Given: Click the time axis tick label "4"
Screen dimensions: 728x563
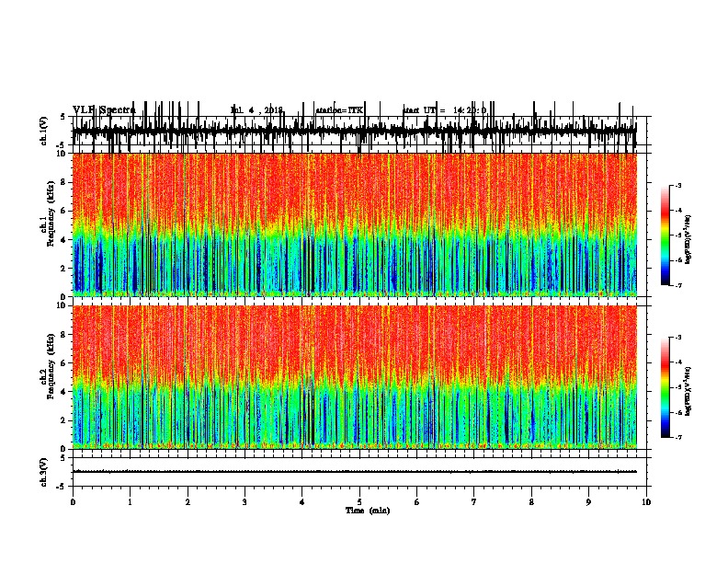Looking at the screenshot, I should [302, 502].
